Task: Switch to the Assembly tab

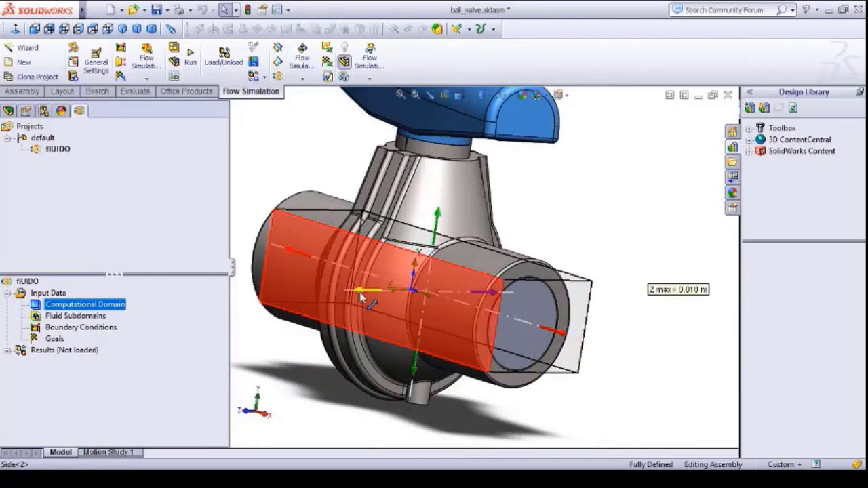Action: point(22,91)
